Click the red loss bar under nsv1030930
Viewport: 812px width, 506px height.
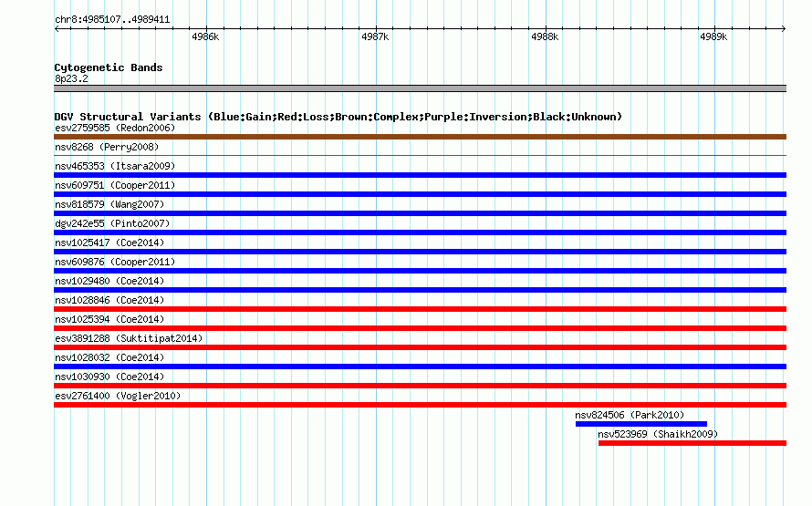coord(420,386)
